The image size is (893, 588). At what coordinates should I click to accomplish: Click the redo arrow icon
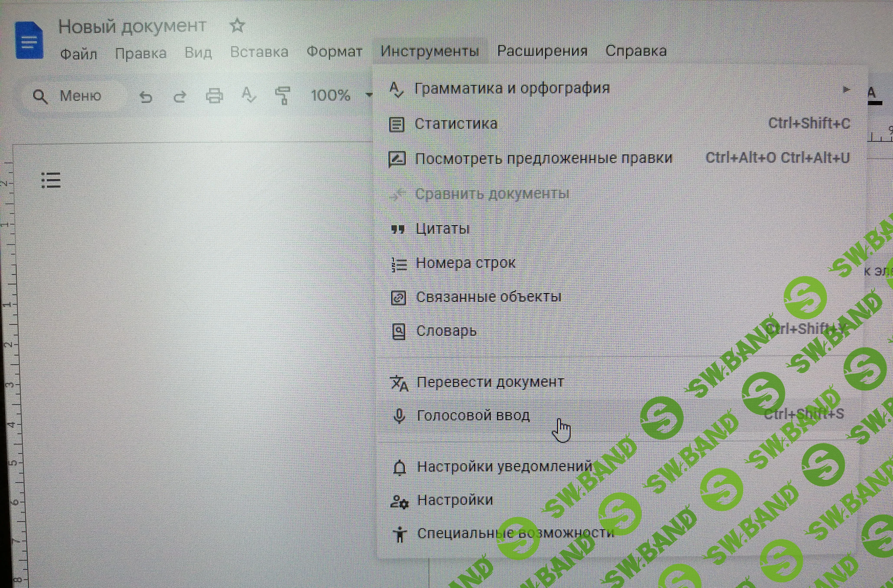[x=180, y=97]
